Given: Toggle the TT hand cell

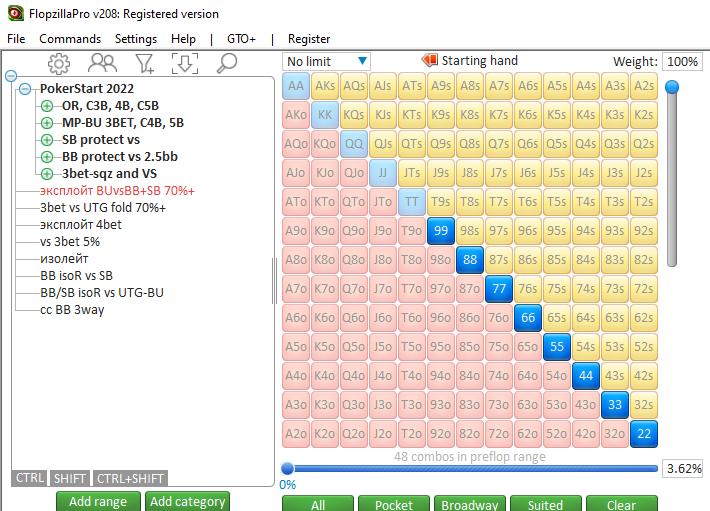Looking at the screenshot, I should (412, 202).
